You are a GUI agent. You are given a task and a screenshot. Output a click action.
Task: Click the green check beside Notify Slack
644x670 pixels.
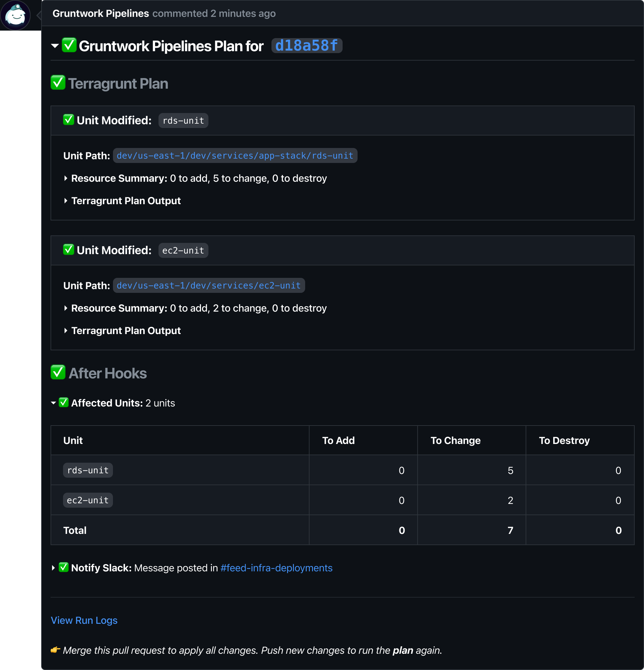(x=64, y=567)
